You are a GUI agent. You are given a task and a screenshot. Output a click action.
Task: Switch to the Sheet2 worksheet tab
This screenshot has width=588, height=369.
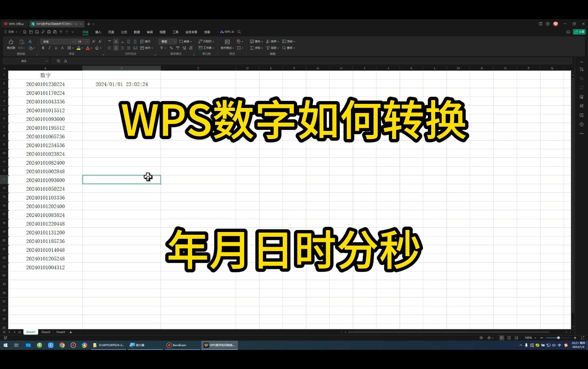(x=45, y=332)
